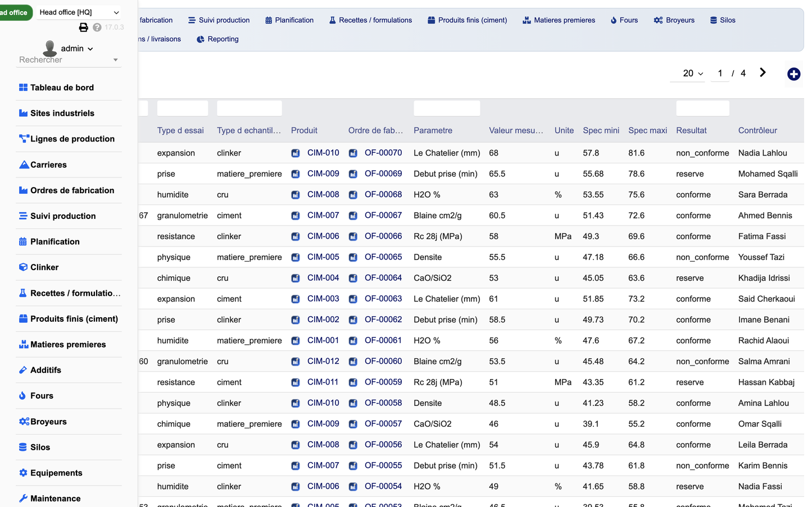
Task: Go to next page arrow
Action: click(763, 72)
